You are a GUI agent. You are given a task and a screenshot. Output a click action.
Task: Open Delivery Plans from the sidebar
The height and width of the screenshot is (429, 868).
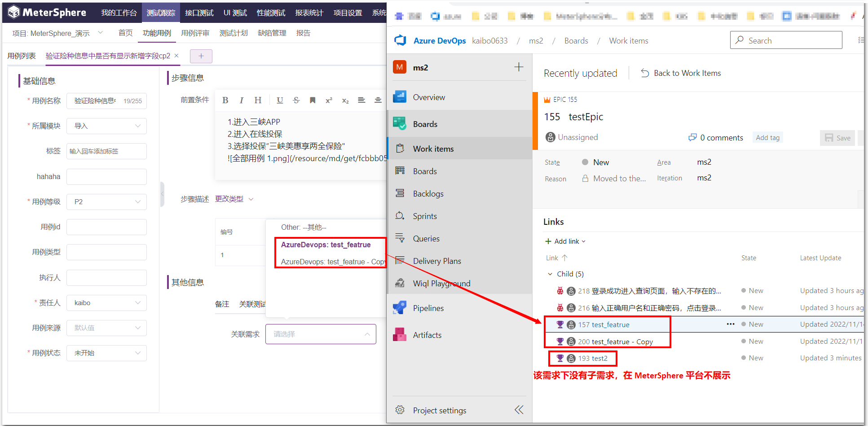click(436, 261)
